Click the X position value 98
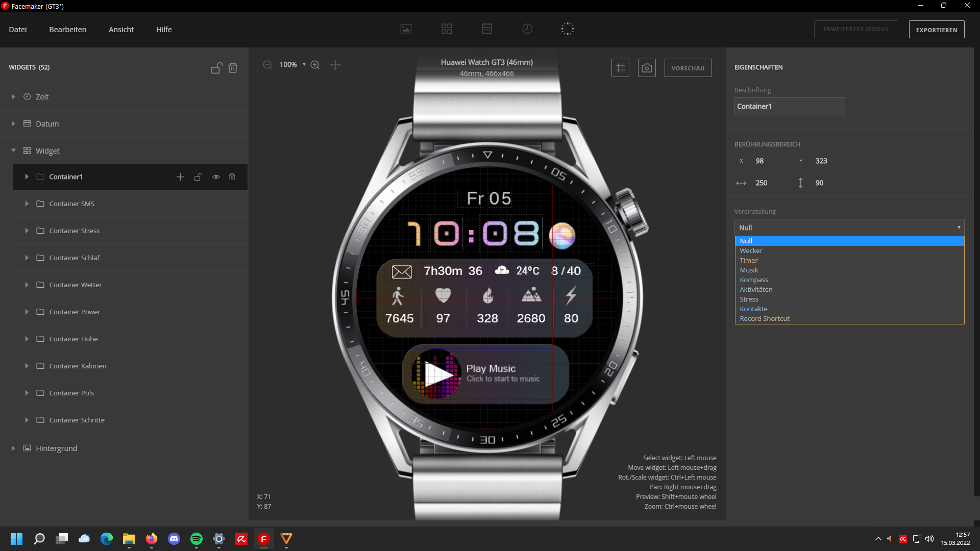Image resolution: width=980 pixels, height=551 pixels. tap(759, 161)
